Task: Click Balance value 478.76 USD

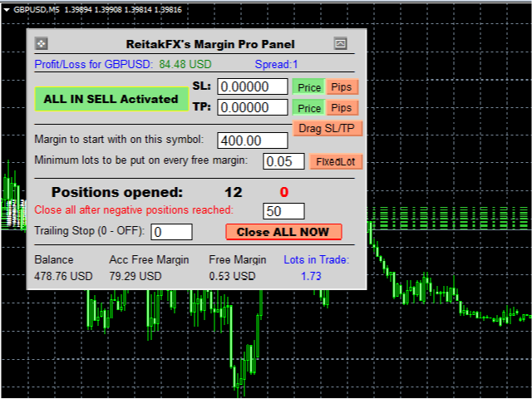Action: point(63,276)
